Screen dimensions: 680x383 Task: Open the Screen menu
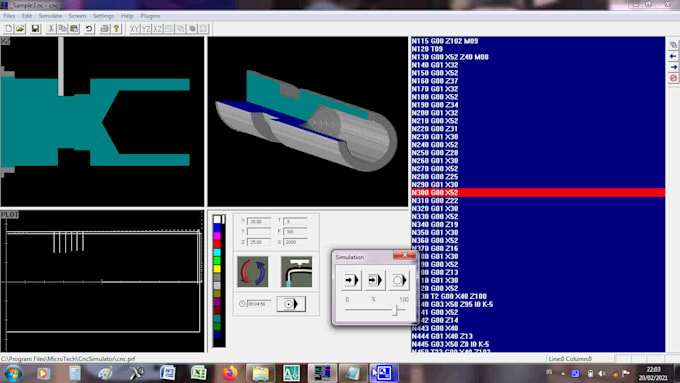pos(77,16)
